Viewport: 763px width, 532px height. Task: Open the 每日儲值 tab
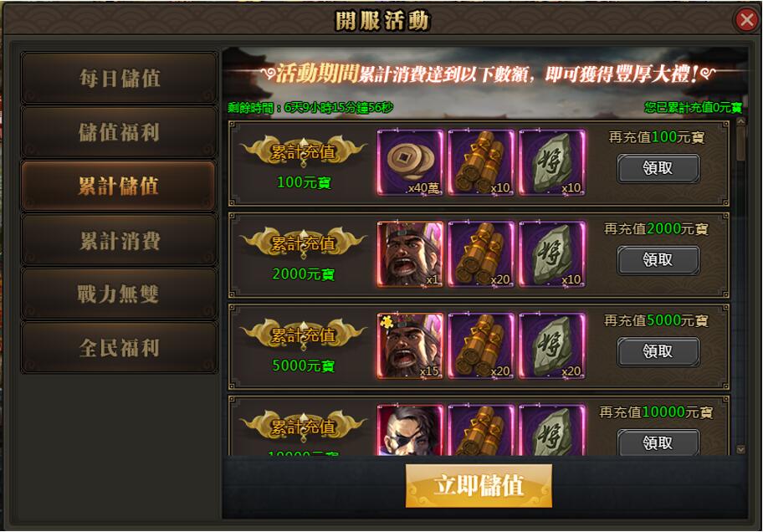tap(119, 78)
